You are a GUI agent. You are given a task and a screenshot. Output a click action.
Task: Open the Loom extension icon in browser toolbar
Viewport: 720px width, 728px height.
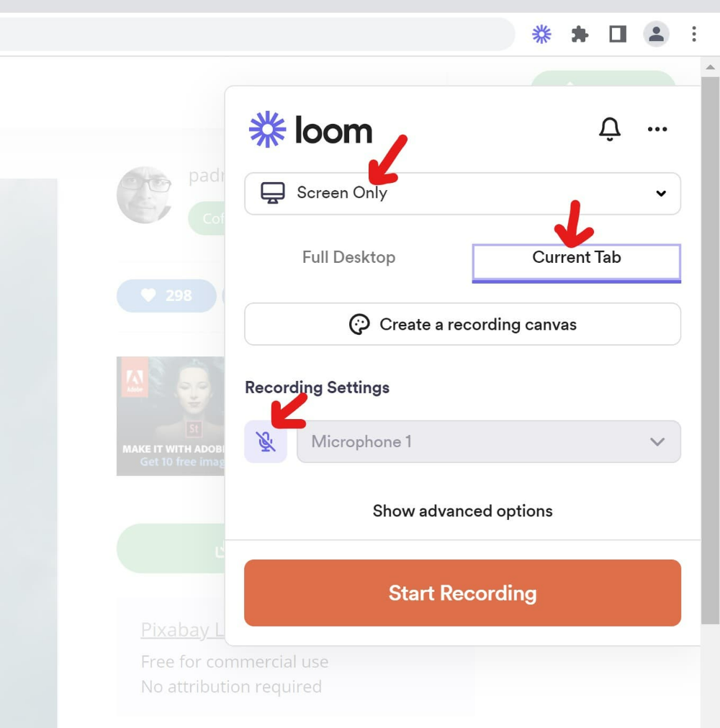click(x=541, y=35)
